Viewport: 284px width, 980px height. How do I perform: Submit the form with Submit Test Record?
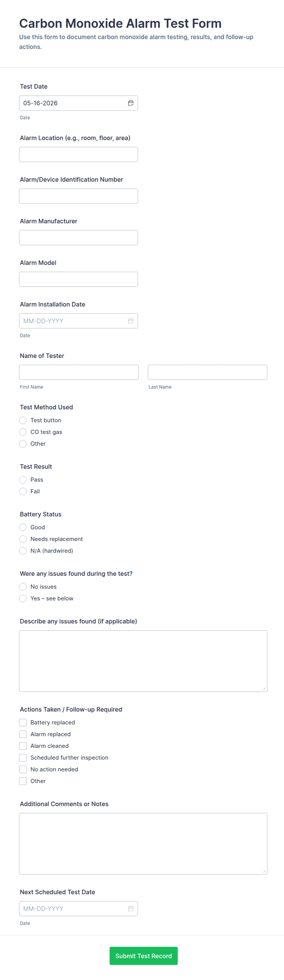144,956
